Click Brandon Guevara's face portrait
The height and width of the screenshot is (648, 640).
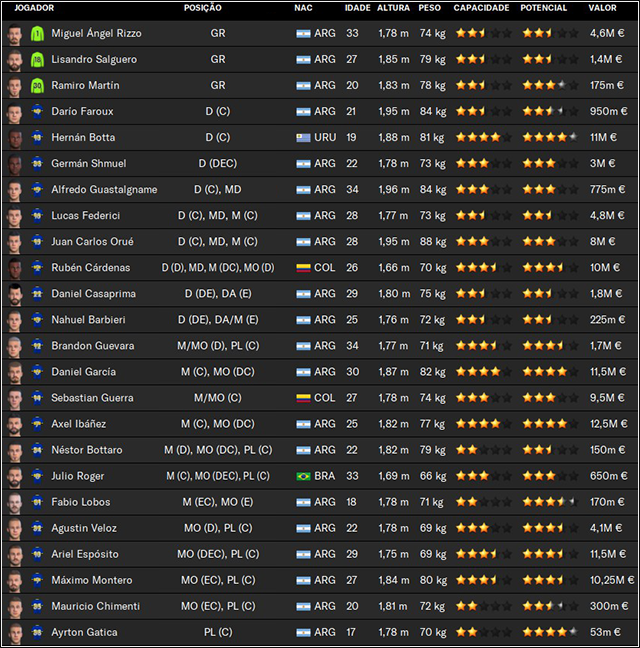coord(15,346)
